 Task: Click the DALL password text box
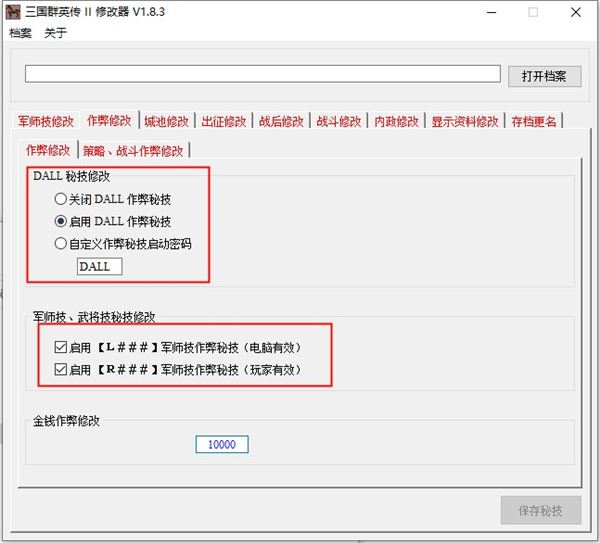click(100, 266)
